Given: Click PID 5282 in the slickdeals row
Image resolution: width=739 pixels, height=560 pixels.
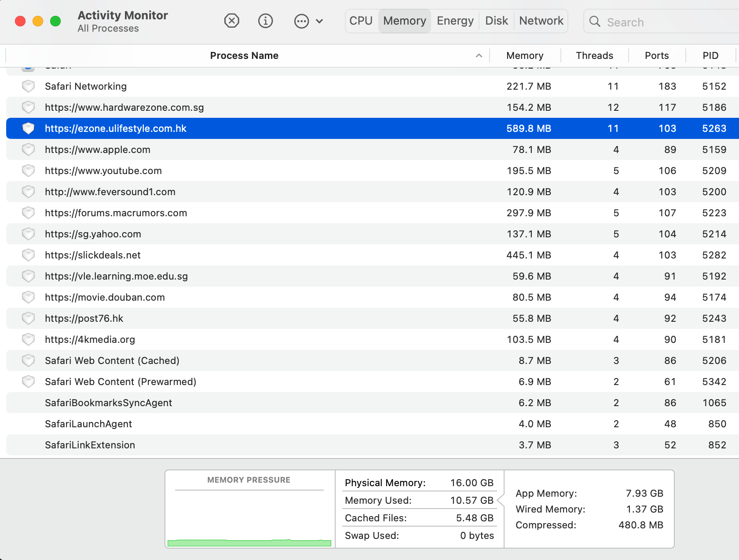Looking at the screenshot, I should pos(714,255).
